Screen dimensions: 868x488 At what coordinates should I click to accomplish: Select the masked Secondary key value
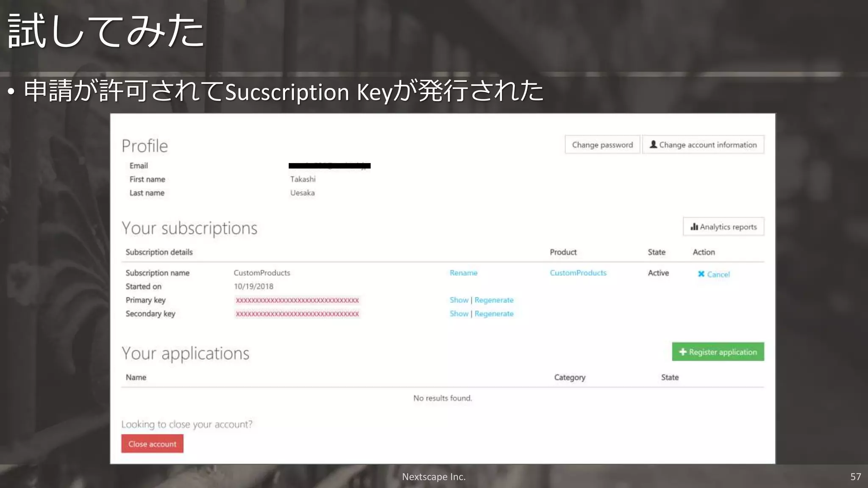297,314
